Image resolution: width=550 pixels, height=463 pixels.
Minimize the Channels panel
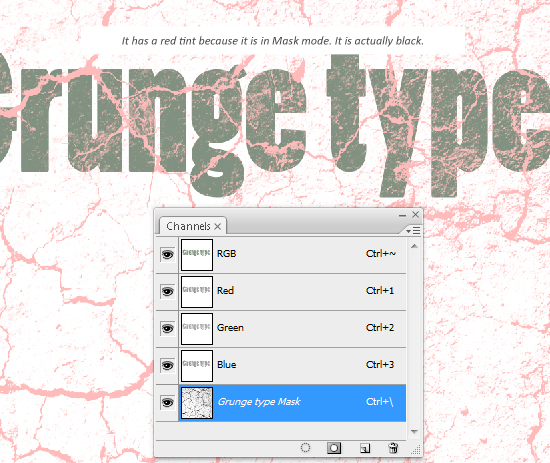click(x=402, y=215)
